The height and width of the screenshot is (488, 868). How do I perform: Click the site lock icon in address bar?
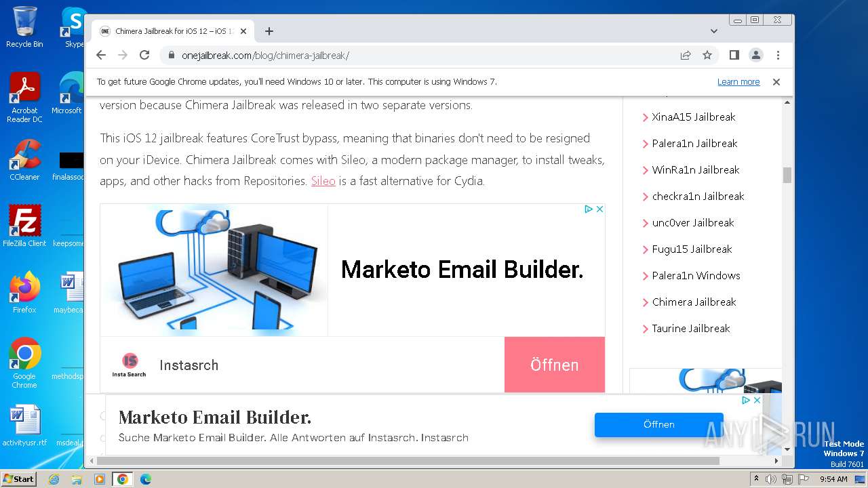171,56
